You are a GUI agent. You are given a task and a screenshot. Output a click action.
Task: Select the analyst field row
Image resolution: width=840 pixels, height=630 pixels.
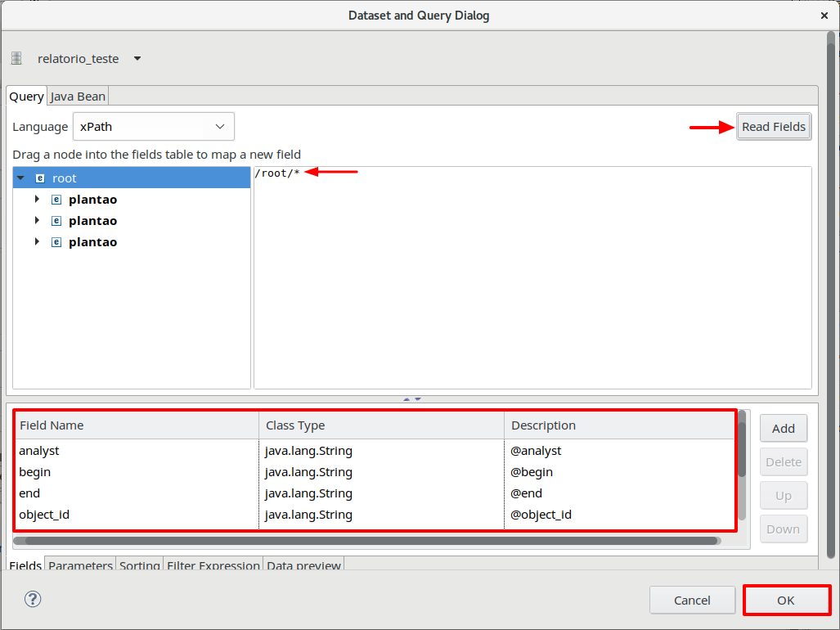coord(136,451)
